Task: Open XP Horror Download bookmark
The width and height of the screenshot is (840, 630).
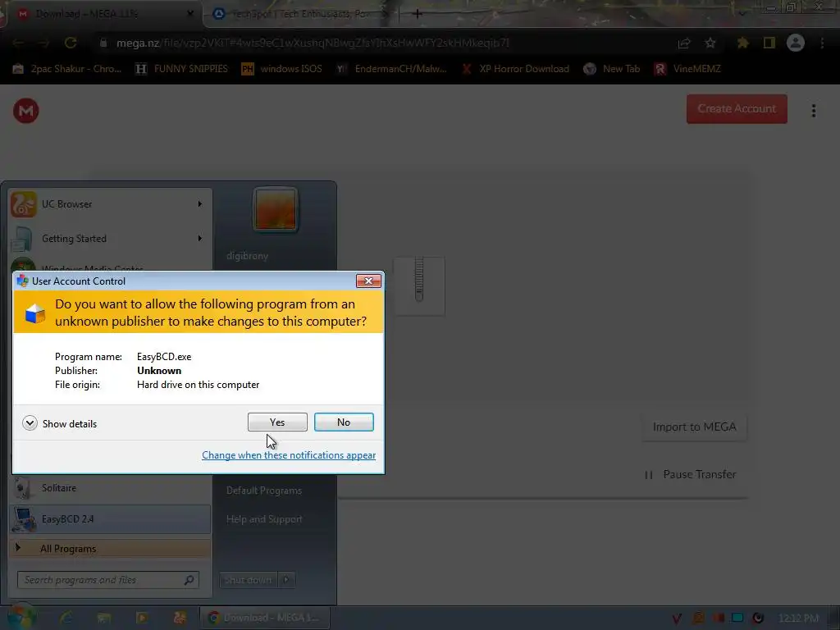Action: tap(516, 69)
